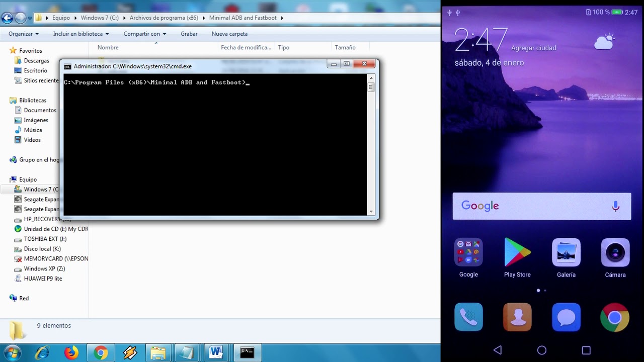Open Incluir en biblioteca dropdown
644x362 pixels.
(x=81, y=34)
